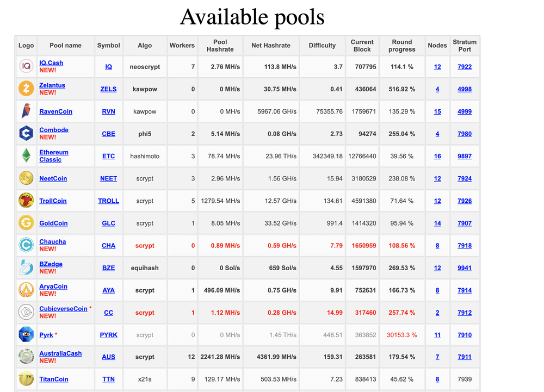Viewport: 544px width, 392px height.
Task: Open the 11 nodes link for Pyrk
Action: pyautogui.click(x=437, y=335)
